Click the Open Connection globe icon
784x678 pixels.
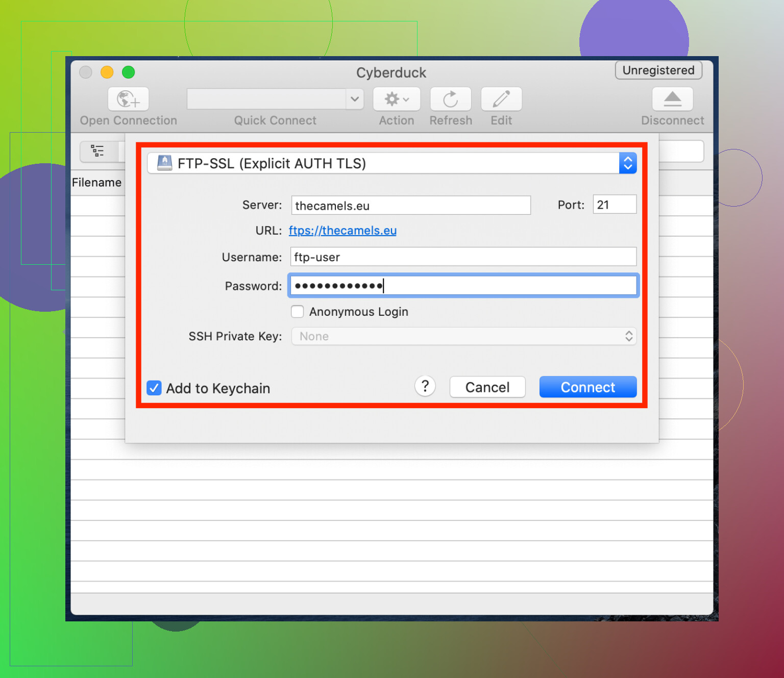pyautogui.click(x=128, y=99)
